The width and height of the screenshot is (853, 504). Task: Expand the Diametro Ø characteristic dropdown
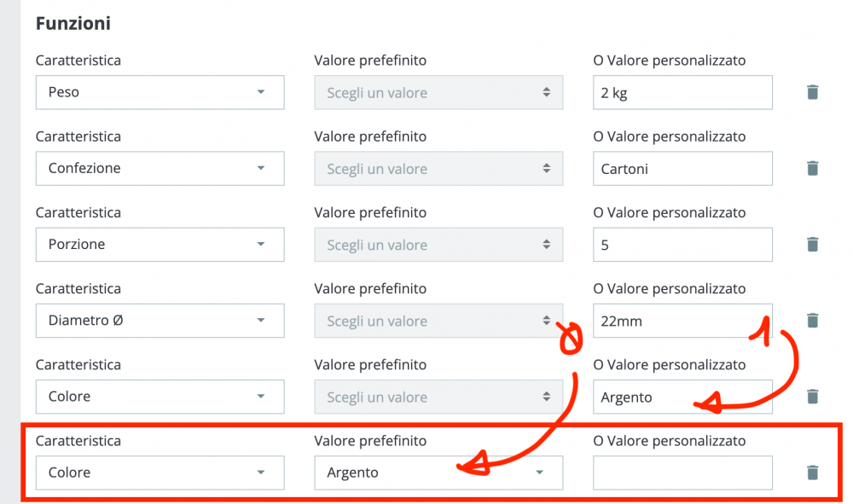160,320
